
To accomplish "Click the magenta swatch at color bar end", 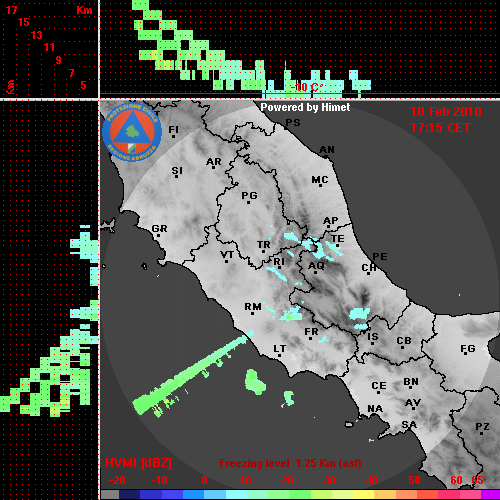I will 490,495.
